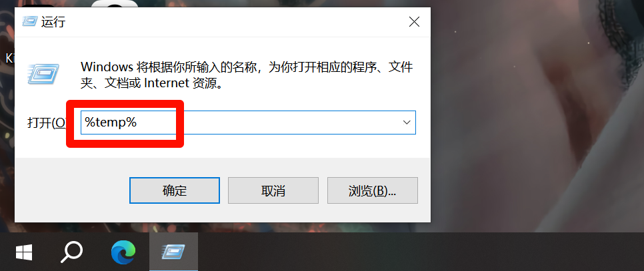Click the small Run icon in title bar
The height and width of the screenshot is (271, 644).
pyautogui.click(x=29, y=21)
